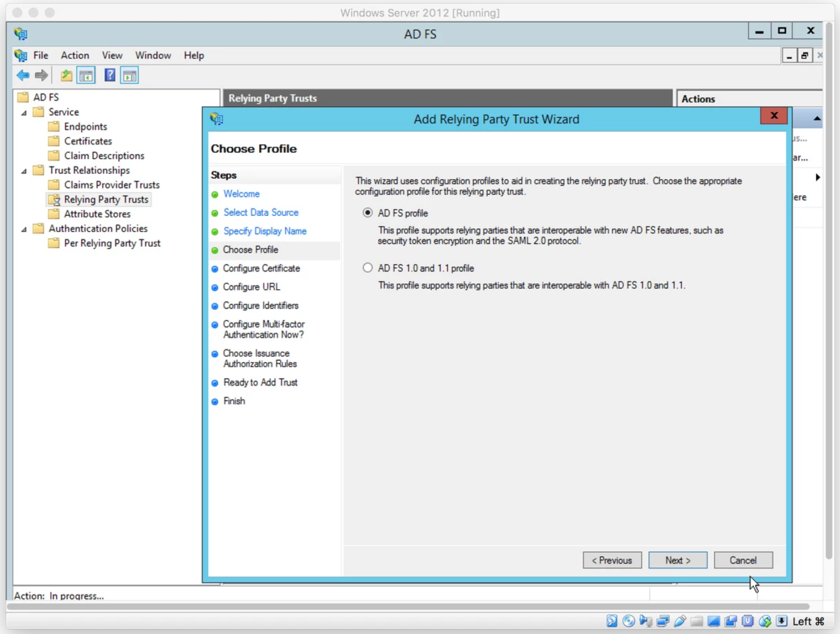Click the VirtualBox optical disk status icon
Image resolution: width=840 pixels, height=634 pixels.
[628, 621]
